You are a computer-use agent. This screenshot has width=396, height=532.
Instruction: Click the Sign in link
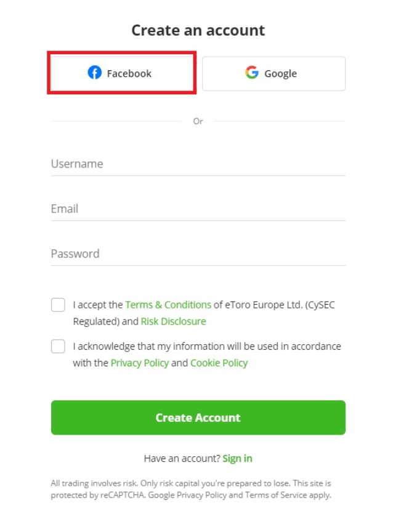click(x=237, y=458)
